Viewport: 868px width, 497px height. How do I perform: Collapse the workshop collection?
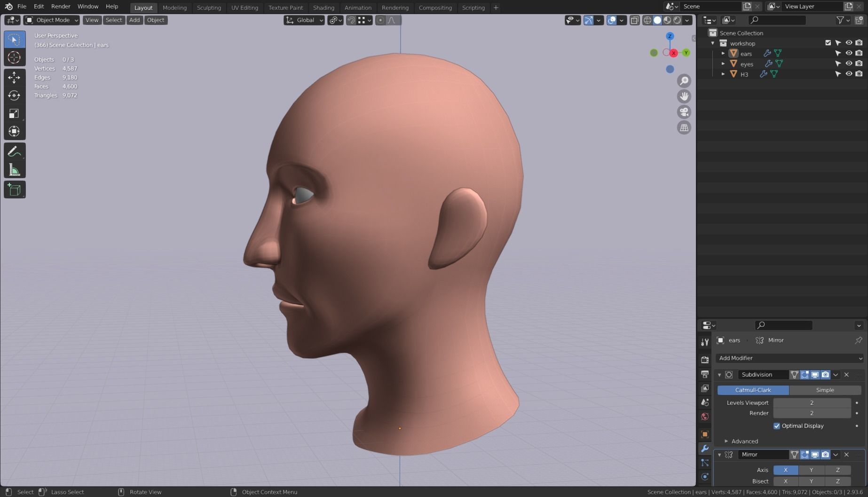pyautogui.click(x=713, y=43)
